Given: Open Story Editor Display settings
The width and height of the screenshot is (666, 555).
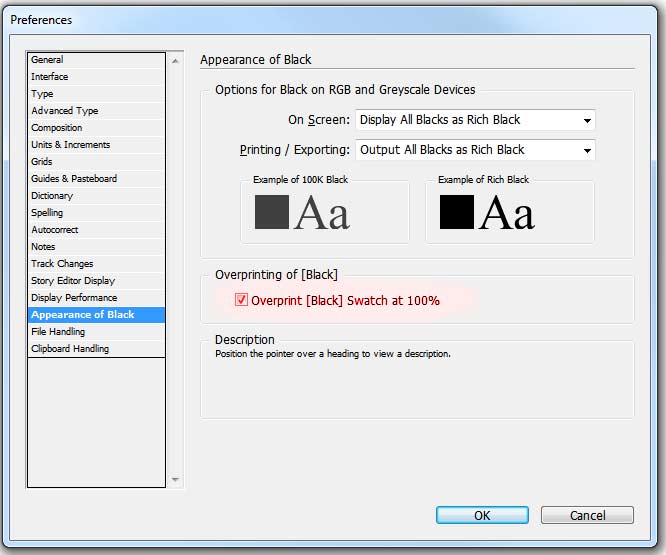Looking at the screenshot, I should click(x=96, y=281).
